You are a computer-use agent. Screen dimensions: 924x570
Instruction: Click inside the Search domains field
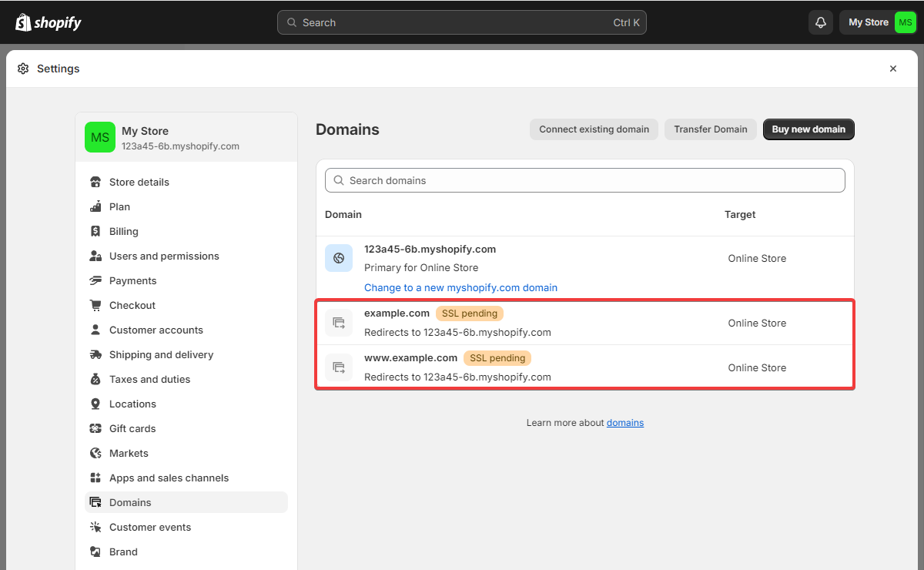(585, 180)
